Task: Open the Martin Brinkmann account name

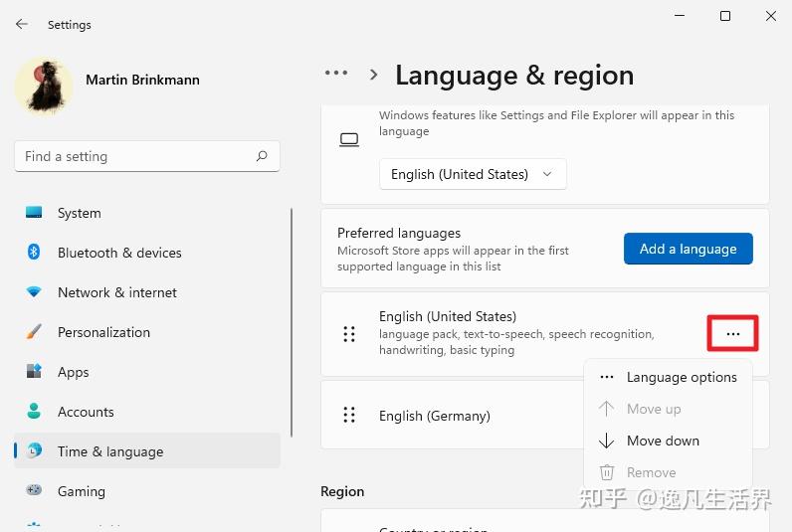Action: click(x=142, y=80)
